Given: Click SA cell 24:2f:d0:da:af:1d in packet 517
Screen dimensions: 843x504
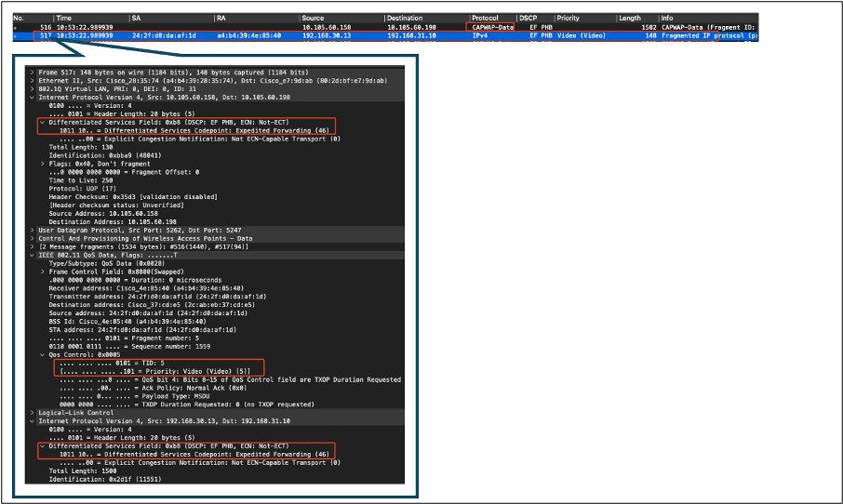Looking at the screenshot, I should pos(164,35).
